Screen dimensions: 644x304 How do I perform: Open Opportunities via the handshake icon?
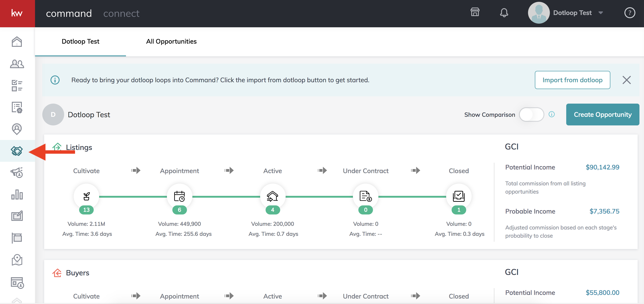[x=17, y=151]
